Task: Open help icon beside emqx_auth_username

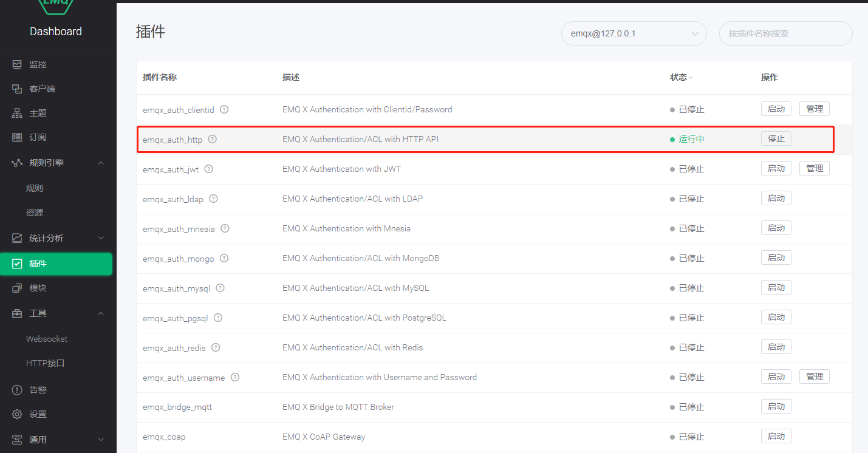Action: pos(235,377)
